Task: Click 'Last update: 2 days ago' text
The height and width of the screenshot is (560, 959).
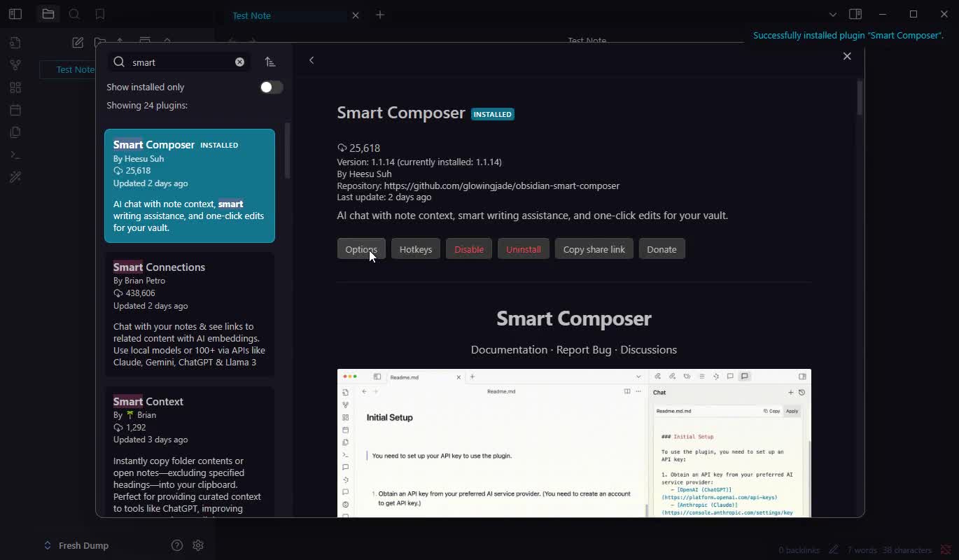Action: pos(384,197)
